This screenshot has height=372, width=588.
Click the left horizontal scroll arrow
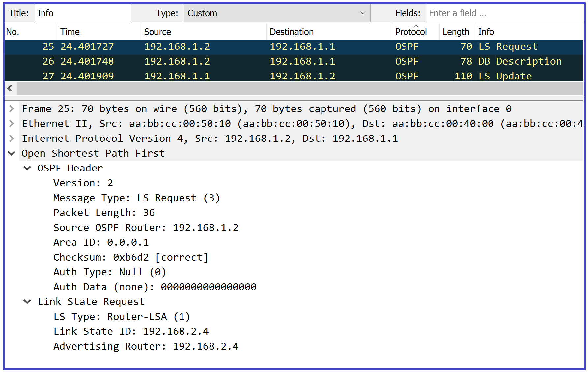10,88
